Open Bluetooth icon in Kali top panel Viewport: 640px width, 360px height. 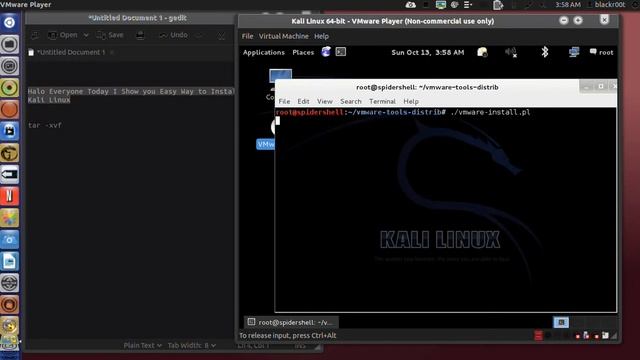(544, 52)
